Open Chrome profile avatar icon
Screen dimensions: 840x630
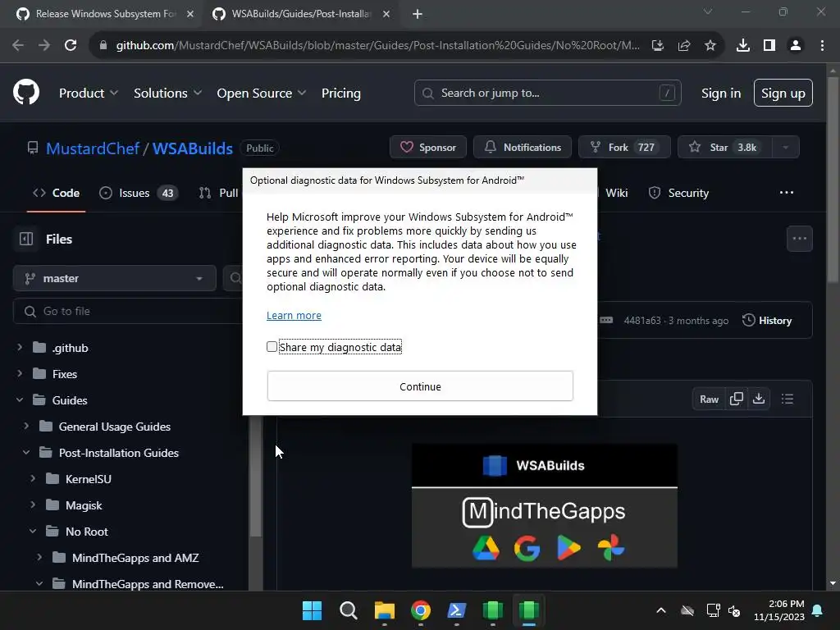796,46
